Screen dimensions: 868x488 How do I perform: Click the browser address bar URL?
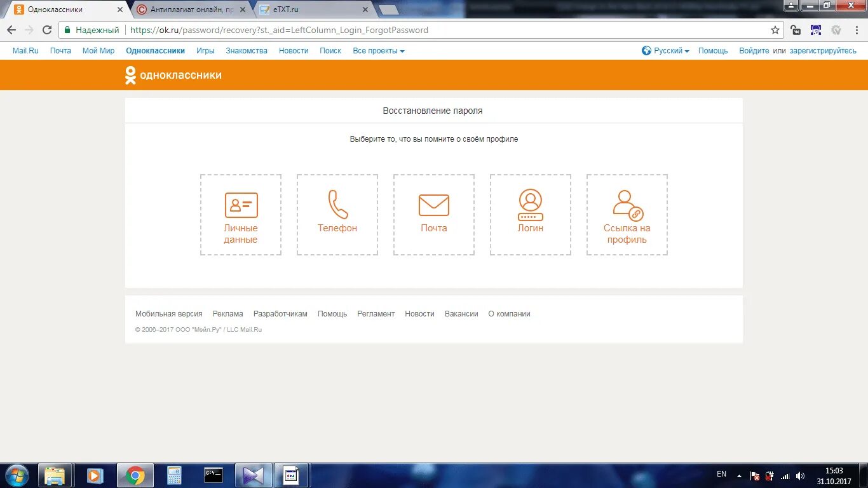(x=279, y=30)
